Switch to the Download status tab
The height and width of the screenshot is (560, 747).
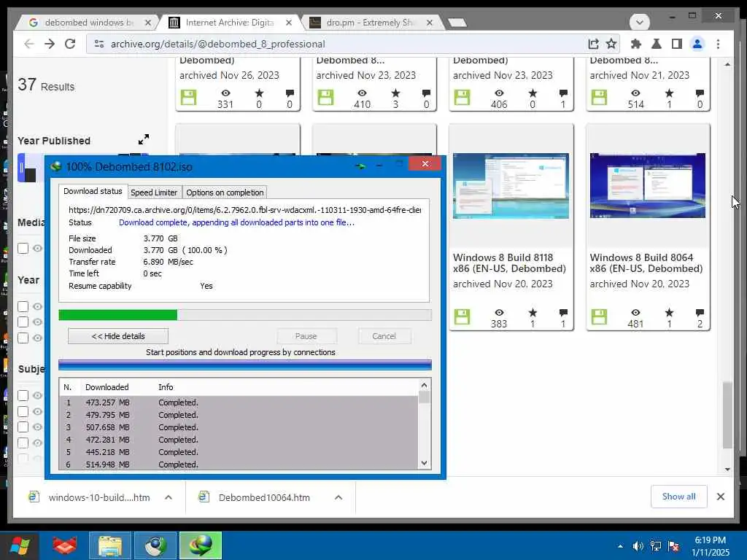(93, 191)
